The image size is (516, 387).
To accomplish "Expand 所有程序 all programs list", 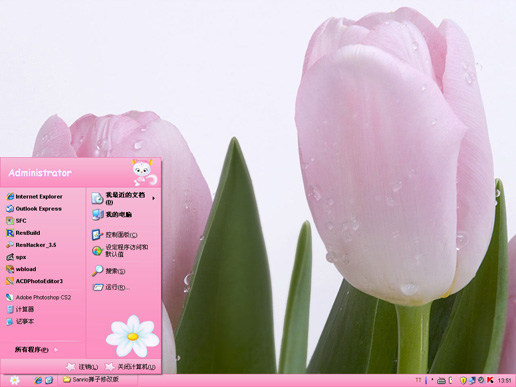I will (36, 350).
